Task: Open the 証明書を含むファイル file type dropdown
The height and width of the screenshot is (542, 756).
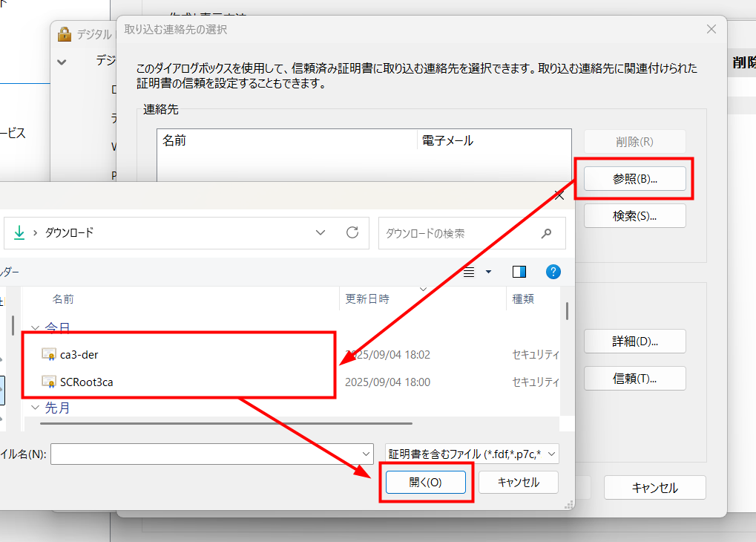Action: click(472, 454)
